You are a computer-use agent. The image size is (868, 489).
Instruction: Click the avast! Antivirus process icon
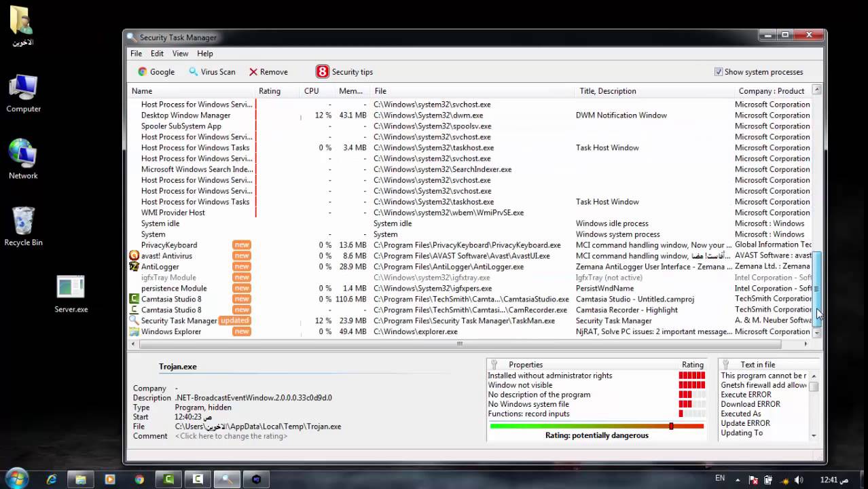tap(134, 256)
